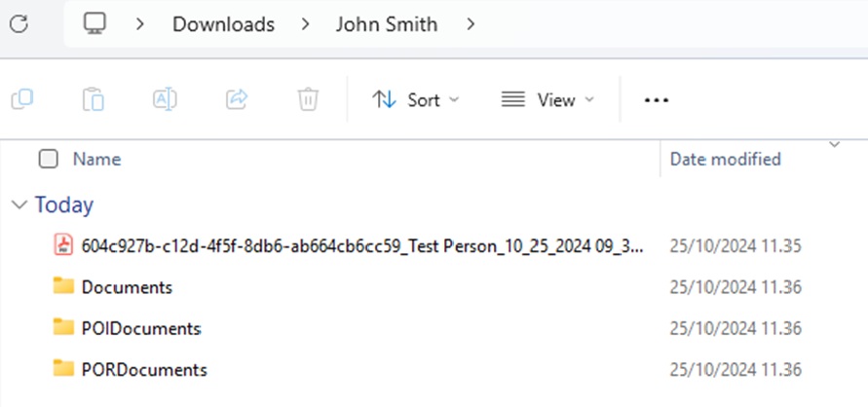Sort by Date modified column

(725, 159)
